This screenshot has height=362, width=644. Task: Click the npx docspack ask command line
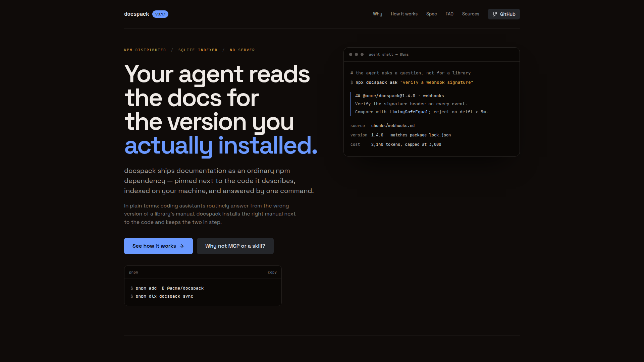click(x=412, y=82)
